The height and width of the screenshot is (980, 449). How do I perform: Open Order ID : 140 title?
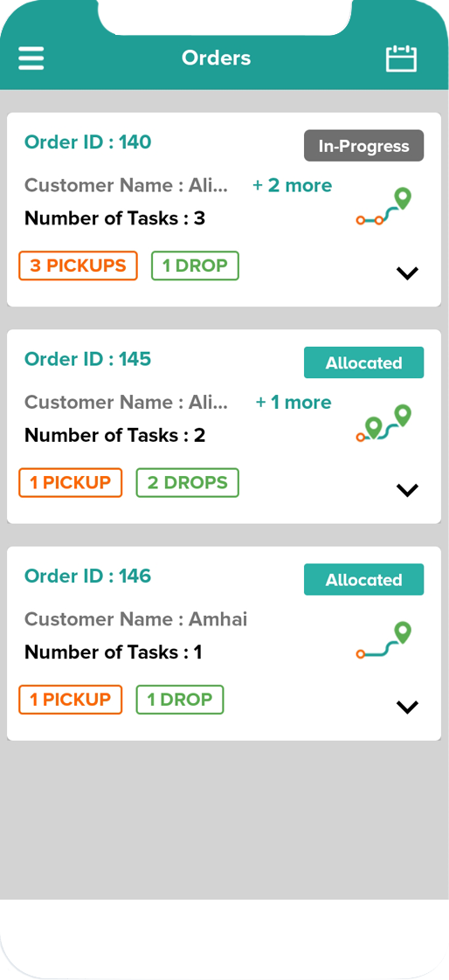[87, 141]
